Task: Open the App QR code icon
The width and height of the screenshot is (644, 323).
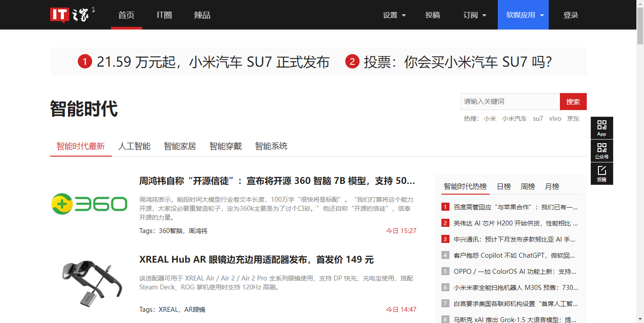Action: pos(602,128)
